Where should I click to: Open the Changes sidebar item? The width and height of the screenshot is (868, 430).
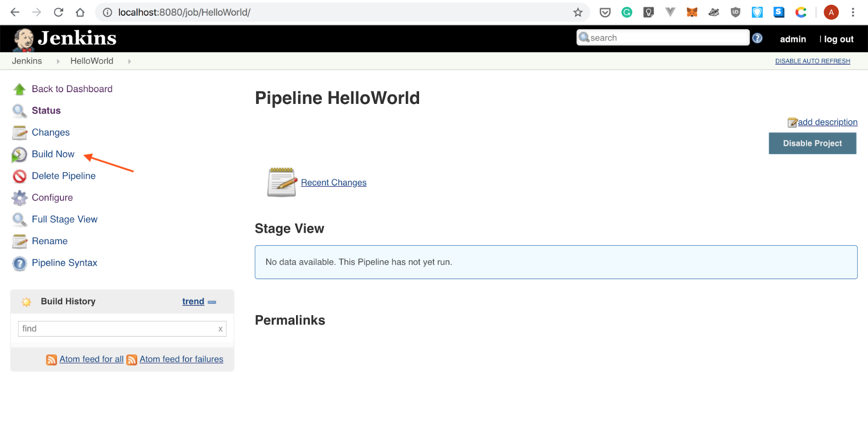point(51,132)
